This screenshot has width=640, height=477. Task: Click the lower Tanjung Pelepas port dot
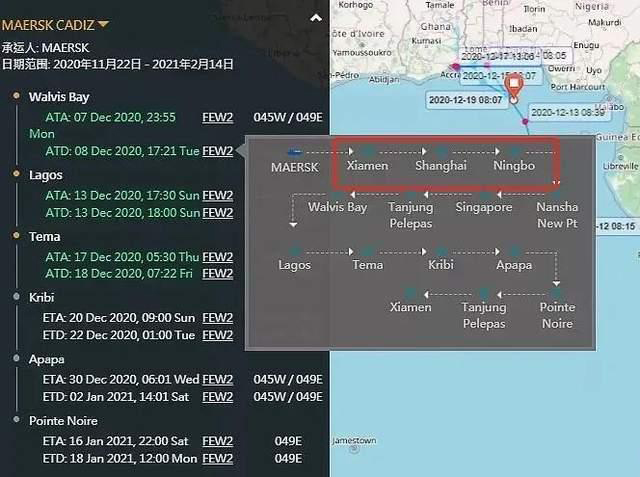tap(484, 293)
